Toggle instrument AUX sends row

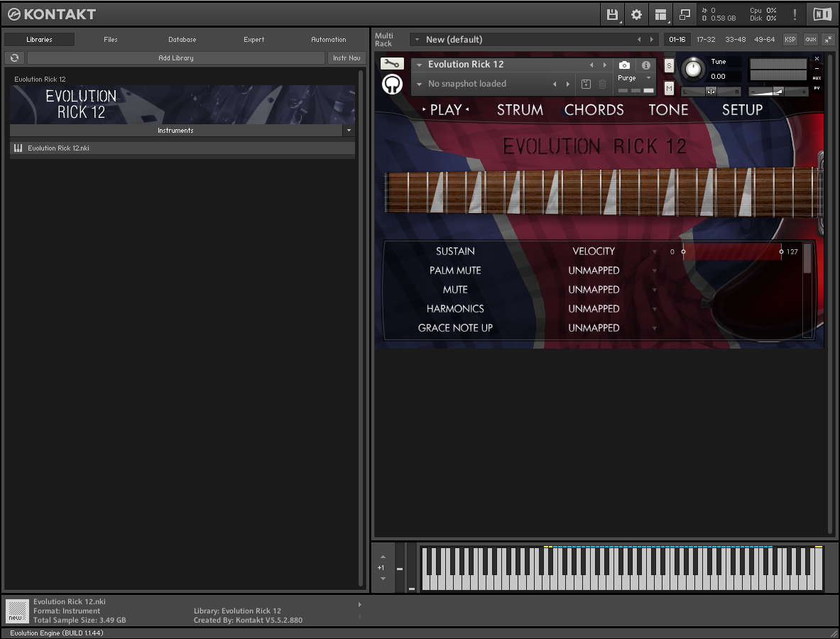(x=817, y=78)
